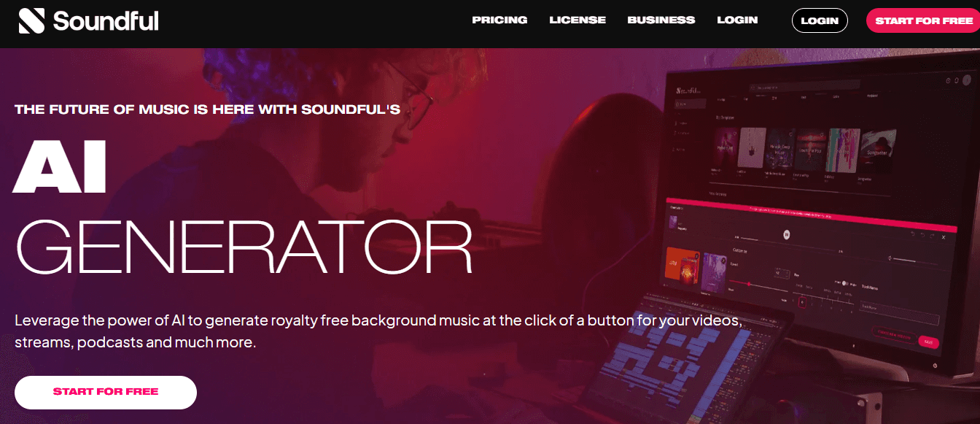The width and height of the screenshot is (980, 424).
Task: Click the pictured pink SAVE button
Action: point(928,341)
